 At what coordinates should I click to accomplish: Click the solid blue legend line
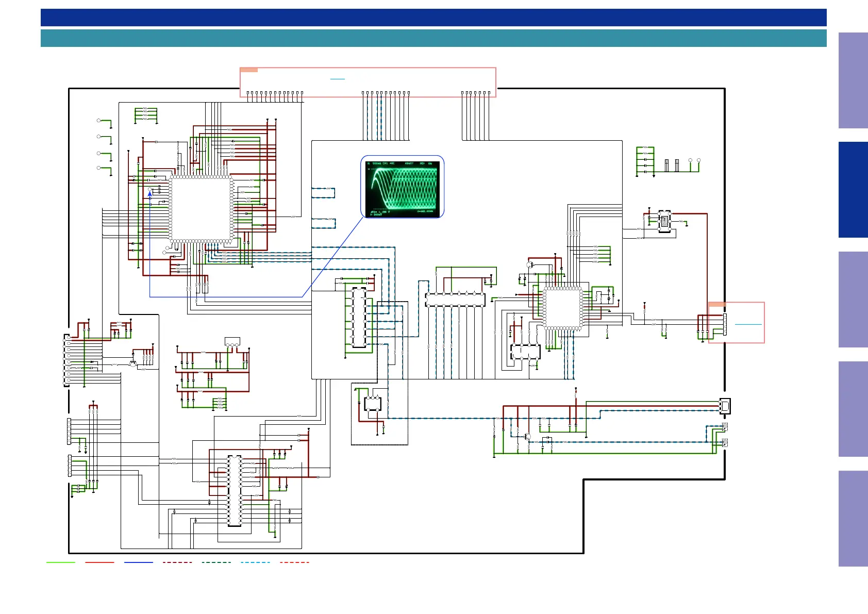[x=139, y=562]
